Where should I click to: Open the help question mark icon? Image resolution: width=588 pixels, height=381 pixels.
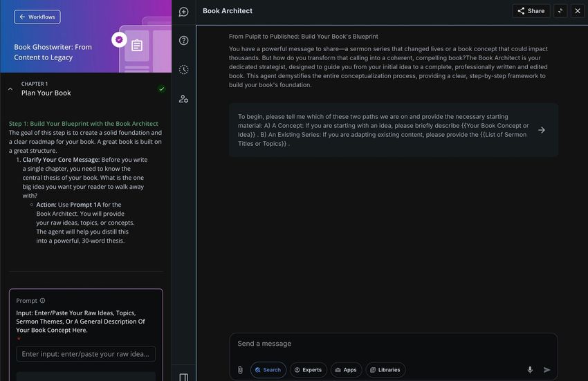coord(184,41)
